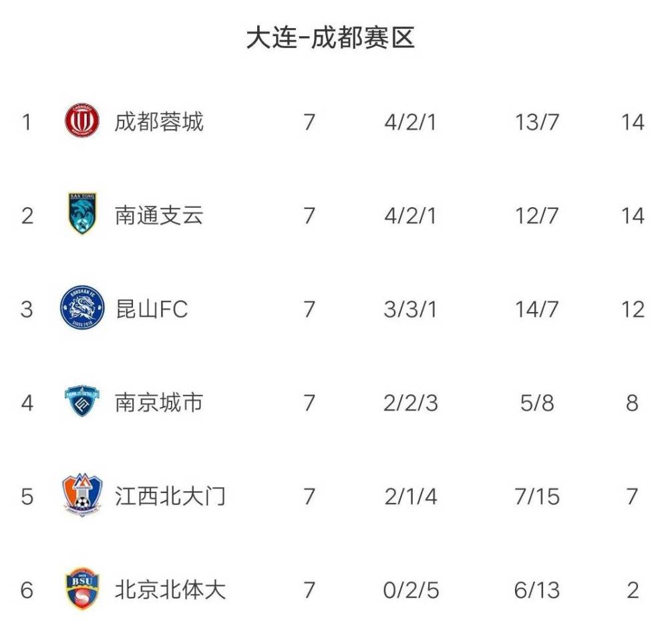Click Kunshan FC's 12 points value
The image size is (668, 644).
633,309
